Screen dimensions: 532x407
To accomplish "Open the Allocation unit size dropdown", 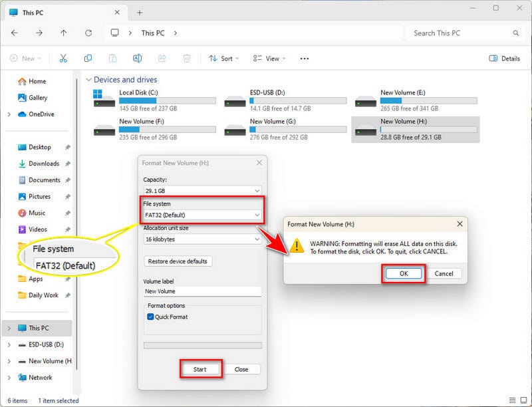I will pyautogui.click(x=203, y=239).
